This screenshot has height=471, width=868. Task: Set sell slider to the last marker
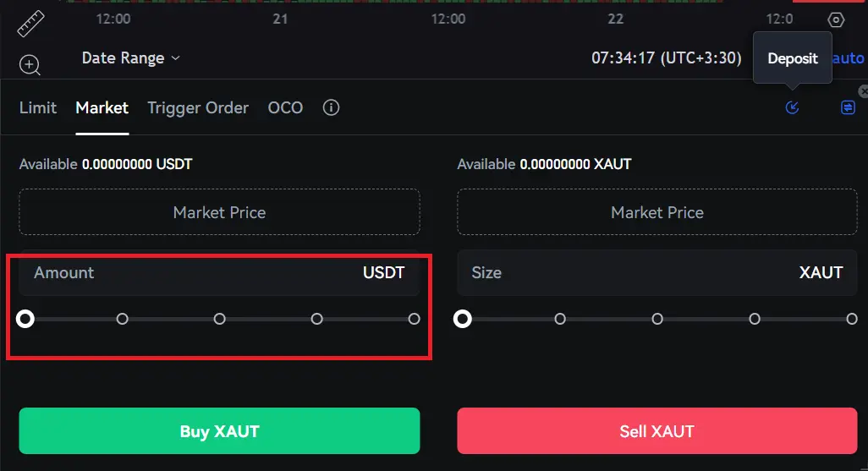(x=852, y=319)
